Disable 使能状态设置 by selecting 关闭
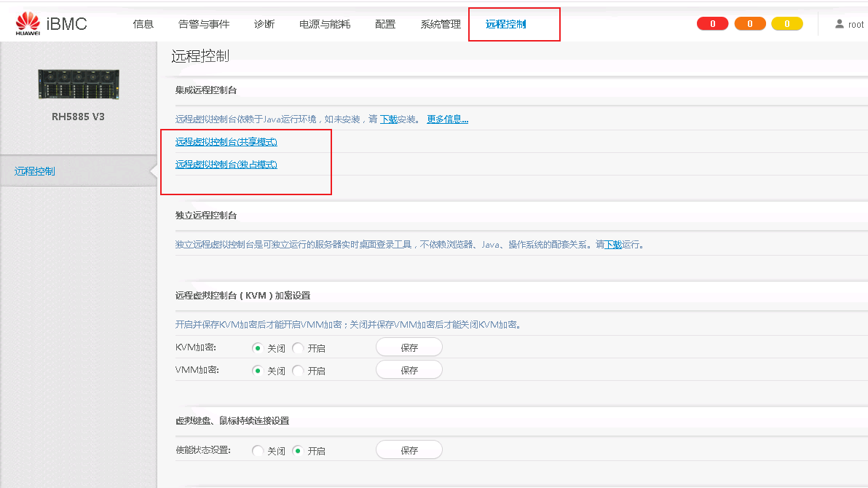Viewport: 868px width, 488px height. (257, 449)
